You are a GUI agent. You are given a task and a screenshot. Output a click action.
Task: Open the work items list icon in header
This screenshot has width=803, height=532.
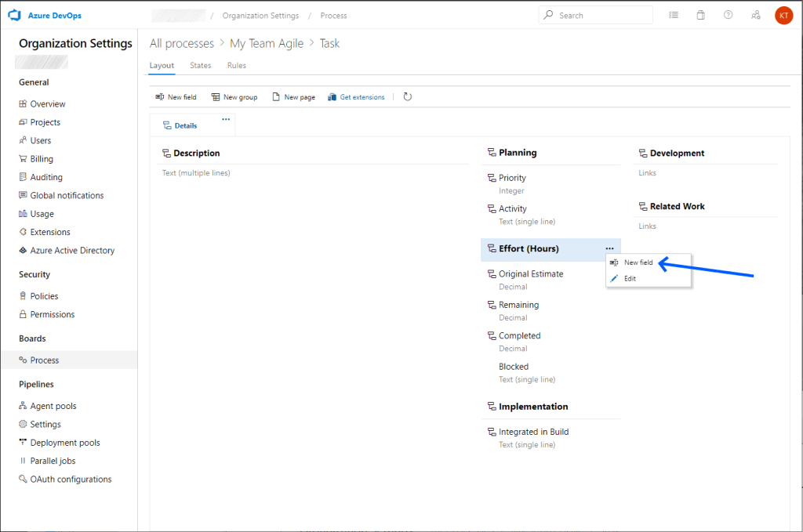click(x=674, y=15)
